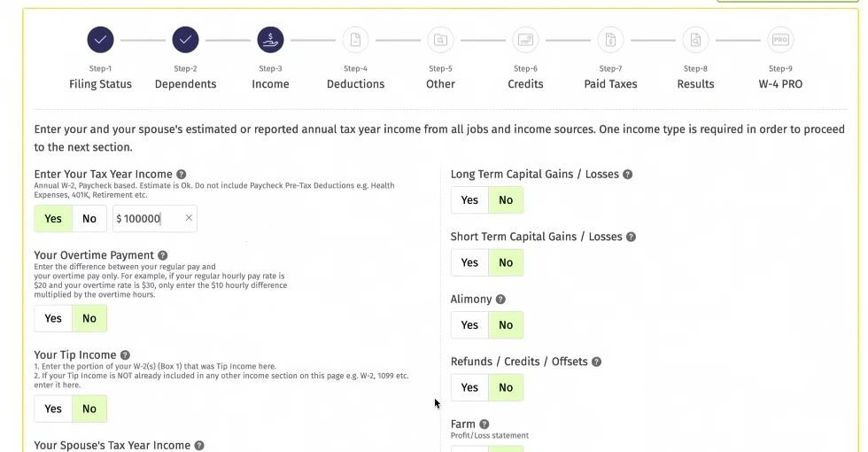
Task: Go to the Dependents step label
Action: (185, 84)
